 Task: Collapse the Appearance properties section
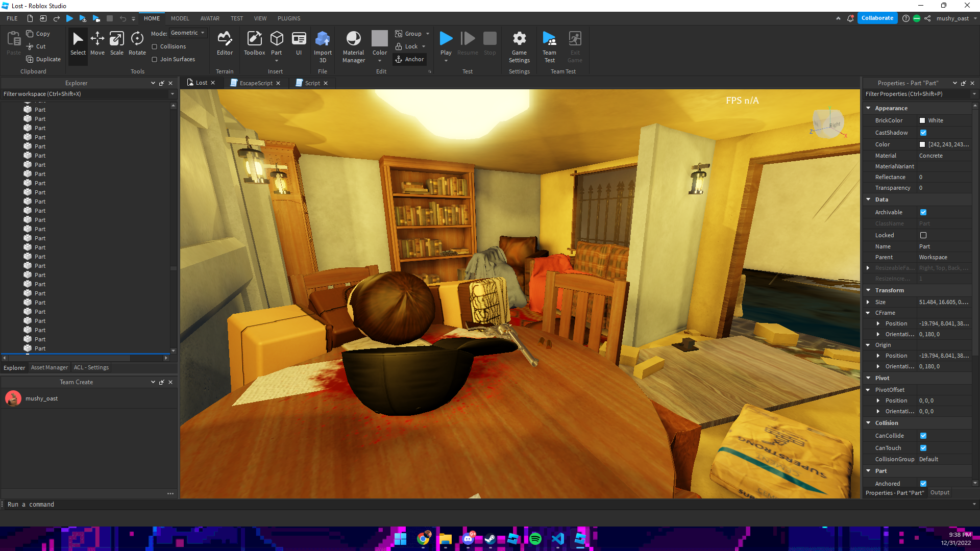pos(868,108)
